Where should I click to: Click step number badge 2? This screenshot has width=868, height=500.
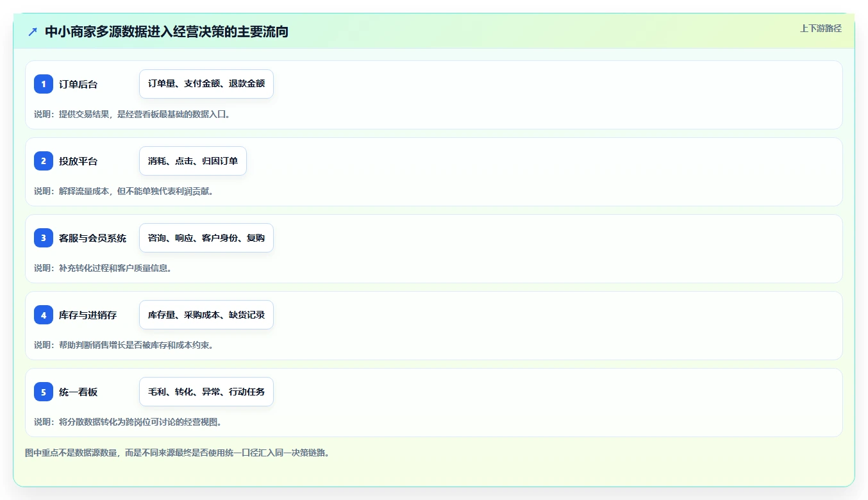(x=44, y=161)
